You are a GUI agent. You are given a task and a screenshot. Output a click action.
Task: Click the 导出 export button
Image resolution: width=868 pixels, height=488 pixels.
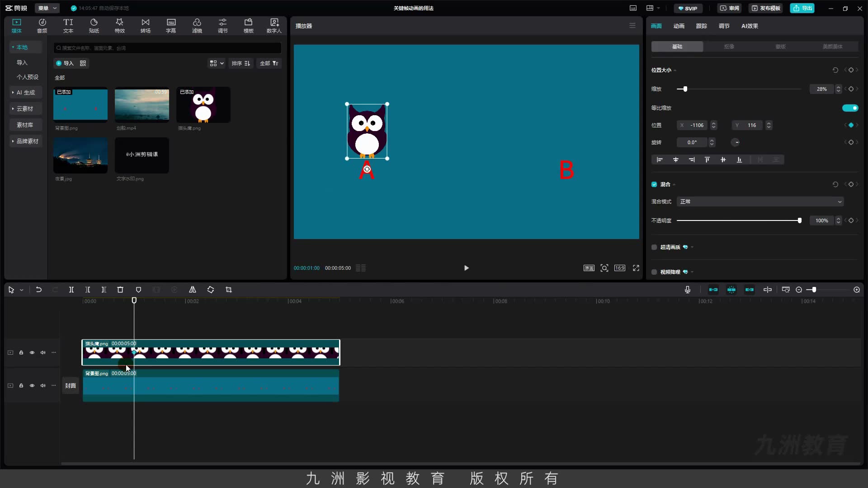pyautogui.click(x=802, y=8)
